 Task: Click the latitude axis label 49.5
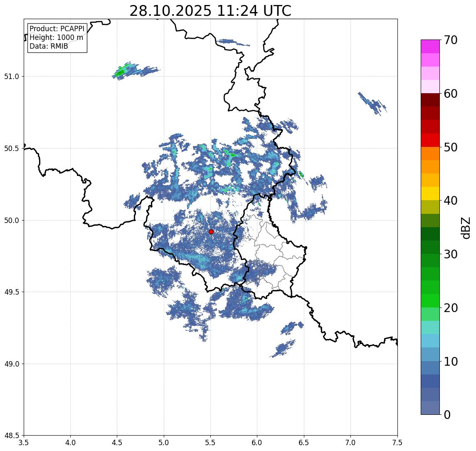[x=12, y=292]
